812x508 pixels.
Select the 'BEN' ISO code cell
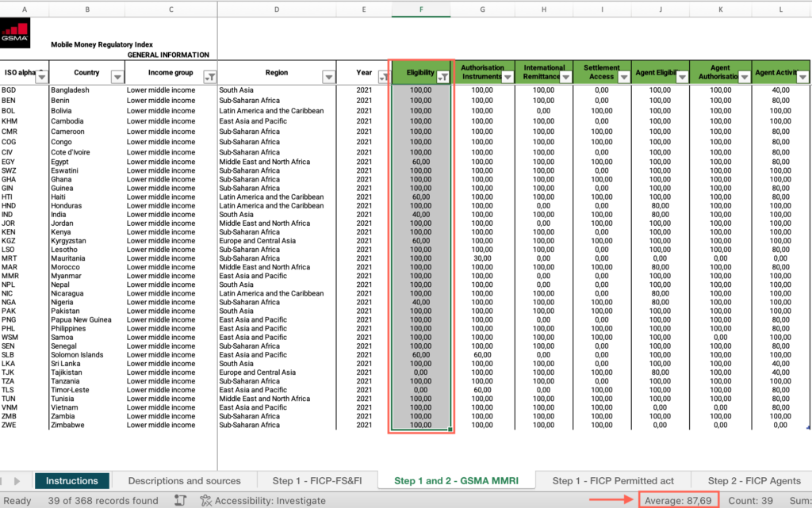[25, 101]
